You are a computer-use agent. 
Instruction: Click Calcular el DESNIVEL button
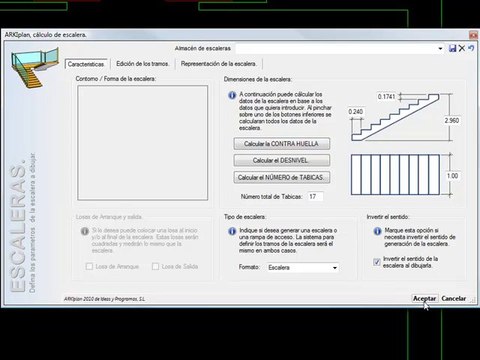282,161
